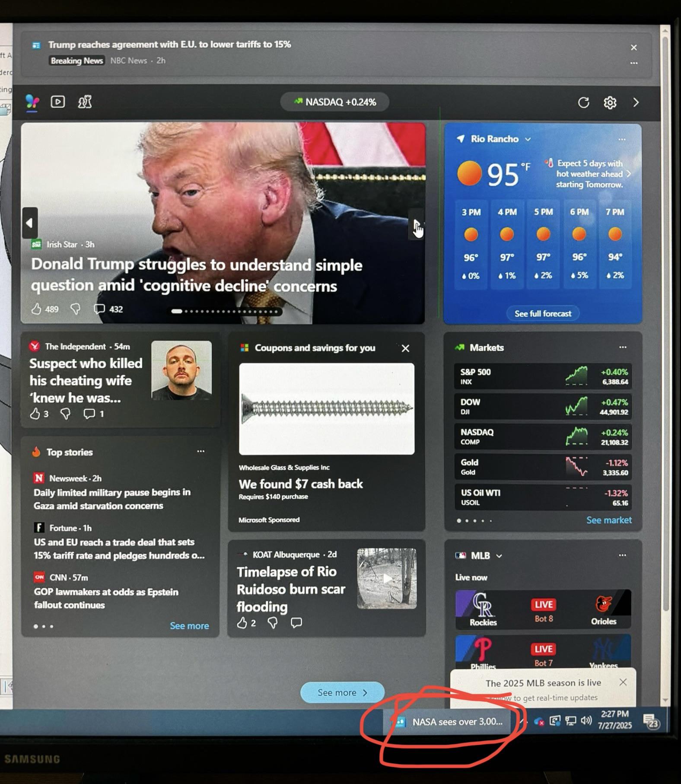The width and height of the screenshot is (681, 784).
Task: Expand the MLB league dropdown
Action: tap(499, 556)
